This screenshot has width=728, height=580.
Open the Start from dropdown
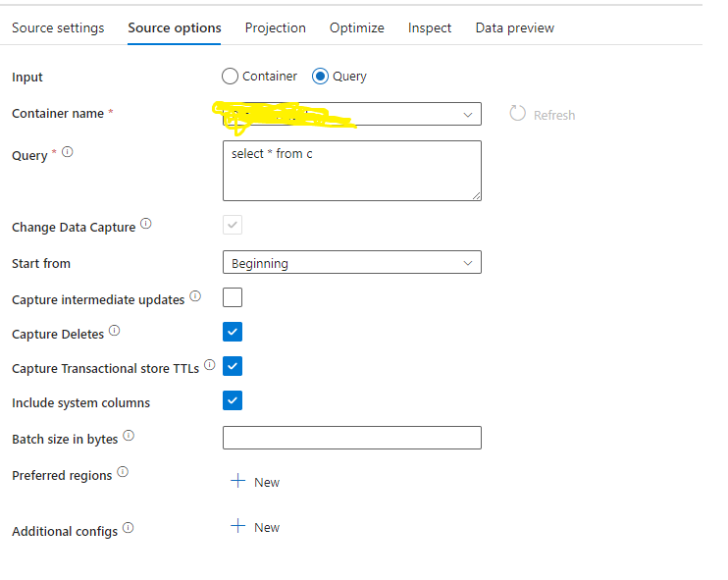[352, 262]
